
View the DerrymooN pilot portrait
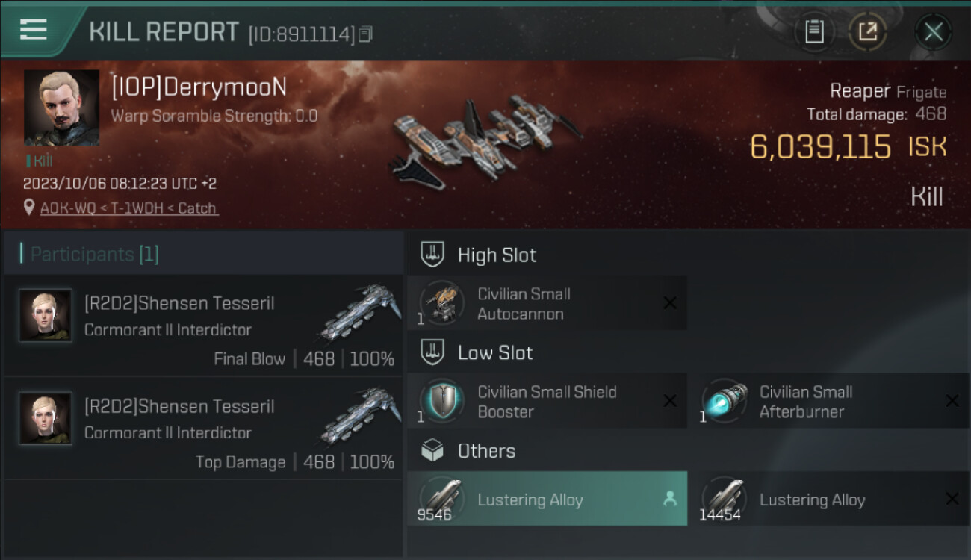(61, 108)
